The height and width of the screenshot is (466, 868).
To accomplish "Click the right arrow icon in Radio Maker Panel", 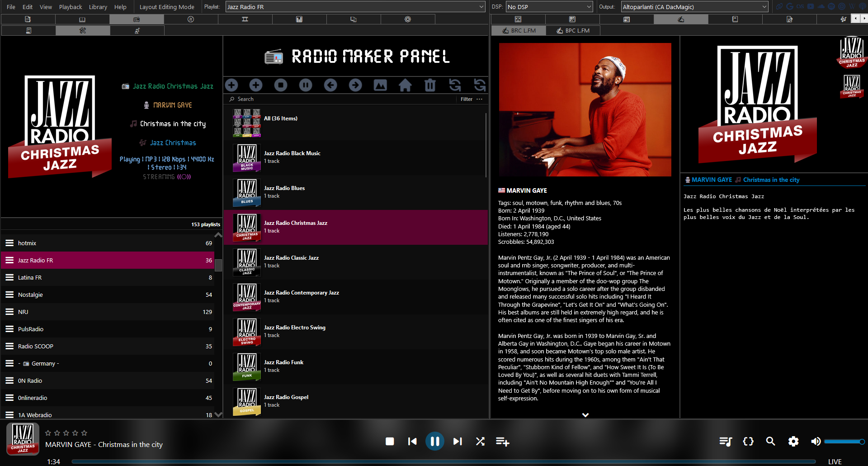I will [x=355, y=85].
